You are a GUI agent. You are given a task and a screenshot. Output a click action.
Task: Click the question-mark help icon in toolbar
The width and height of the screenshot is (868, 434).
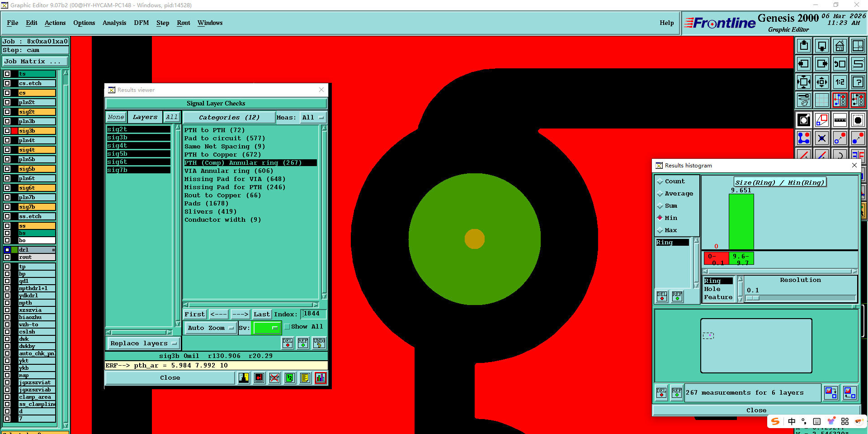click(x=858, y=82)
